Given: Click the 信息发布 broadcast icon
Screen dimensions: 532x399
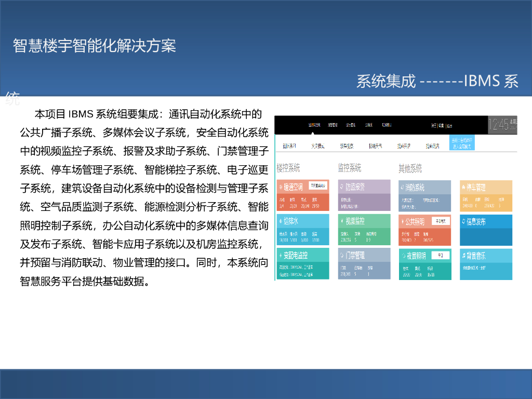Looking at the screenshot, I should 464,221.
